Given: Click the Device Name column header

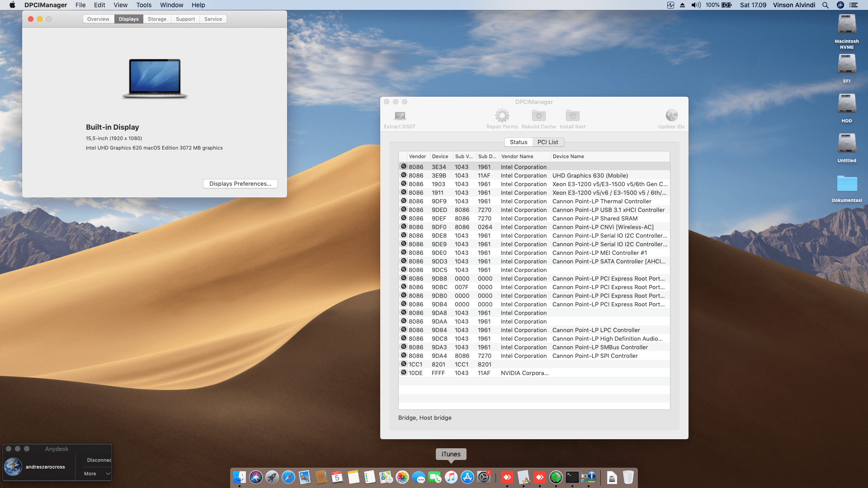Looking at the screenshot, I should (x=610, y=156).
